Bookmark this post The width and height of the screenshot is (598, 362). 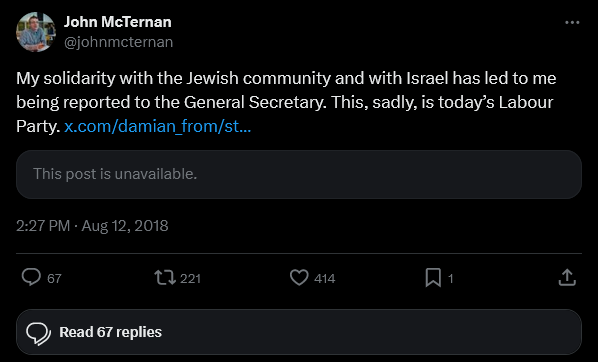(433, 277)
